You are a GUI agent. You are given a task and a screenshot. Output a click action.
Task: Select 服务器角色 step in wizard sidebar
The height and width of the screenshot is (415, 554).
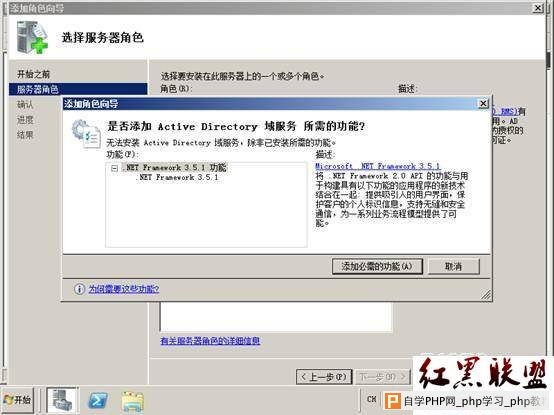click(x=78, y=89)
